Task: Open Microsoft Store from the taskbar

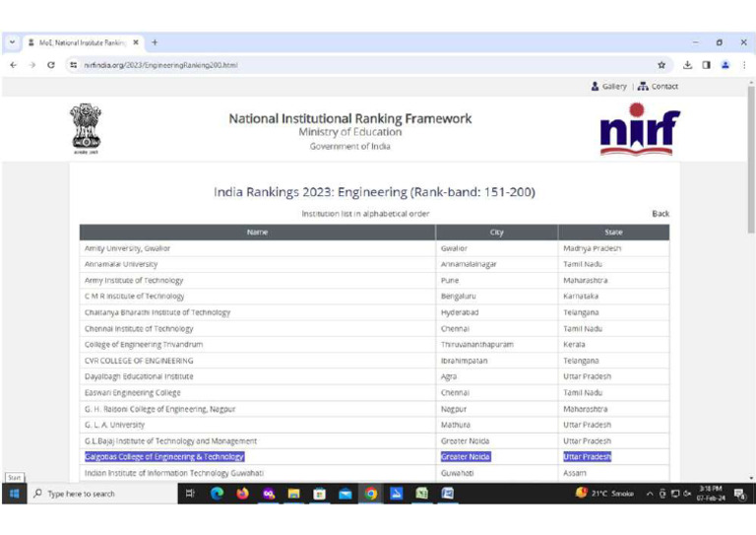Action: (319, 494)
